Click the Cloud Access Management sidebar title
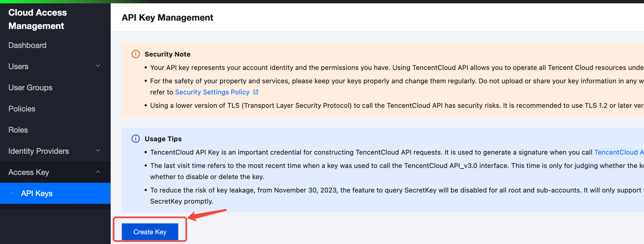This screenshot has width=644, height=244. coord(37,19)
